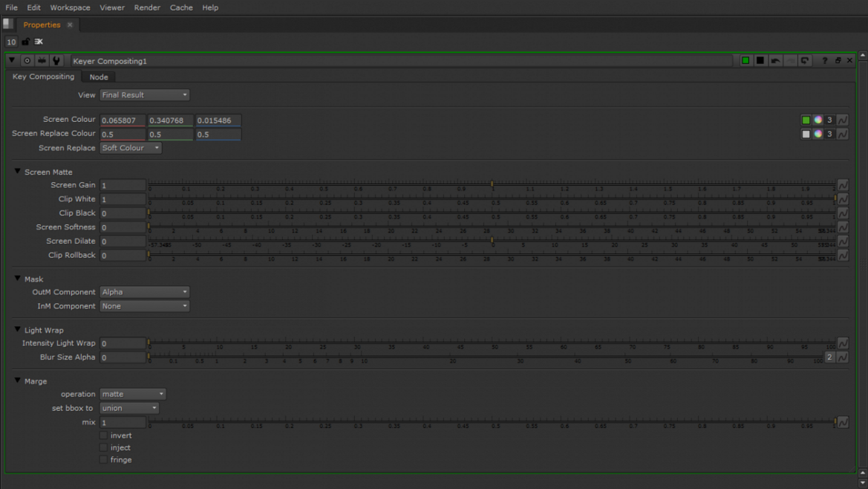Undo the last parameter change
Image resolution: width=868 pixels, height=489 pixels.
click(x=775, y=60)
